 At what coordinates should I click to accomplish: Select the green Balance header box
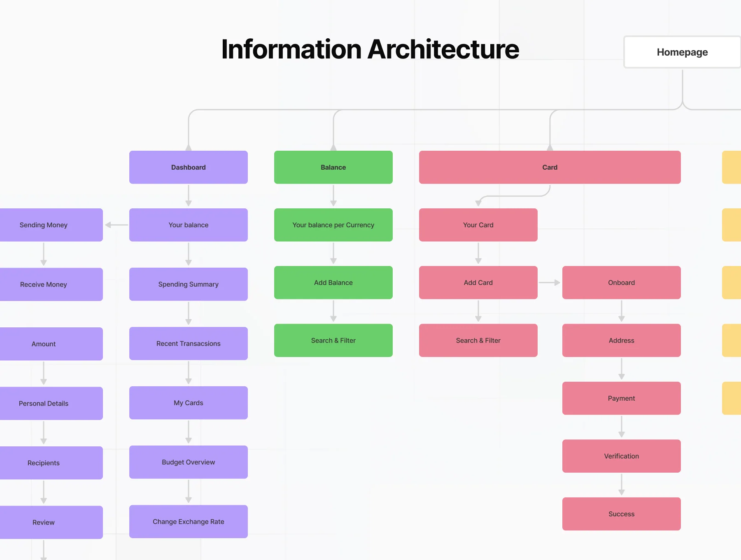(x=333, y=167)
